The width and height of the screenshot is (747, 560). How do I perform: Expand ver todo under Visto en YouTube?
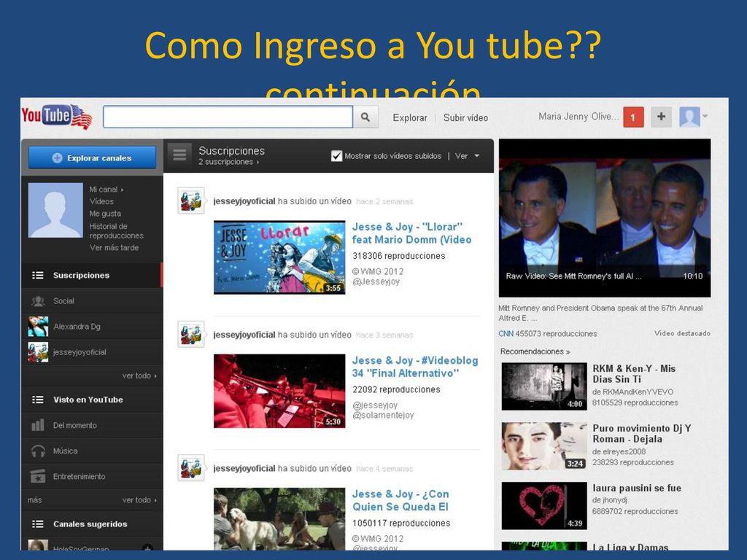coord(139,500)
